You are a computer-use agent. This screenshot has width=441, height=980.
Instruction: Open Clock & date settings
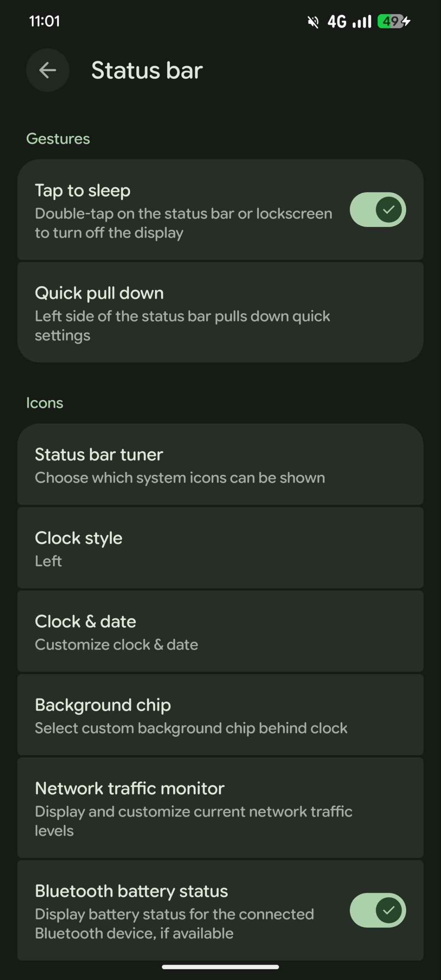click(220, 632)
